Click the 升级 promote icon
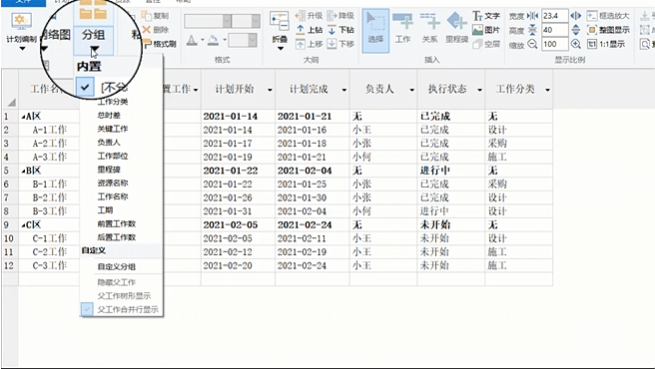The height and width of the screenshot is (369, 655). [x=300, y=16]
